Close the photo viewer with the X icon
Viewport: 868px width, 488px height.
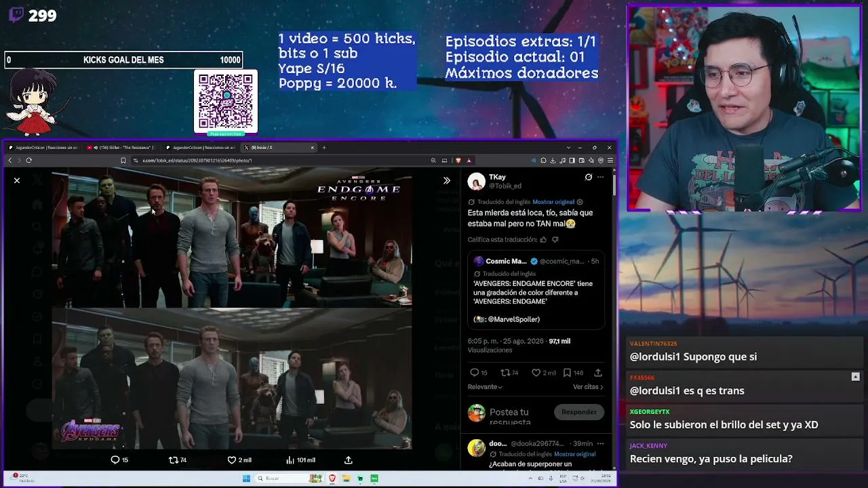(x=17, y=180)
